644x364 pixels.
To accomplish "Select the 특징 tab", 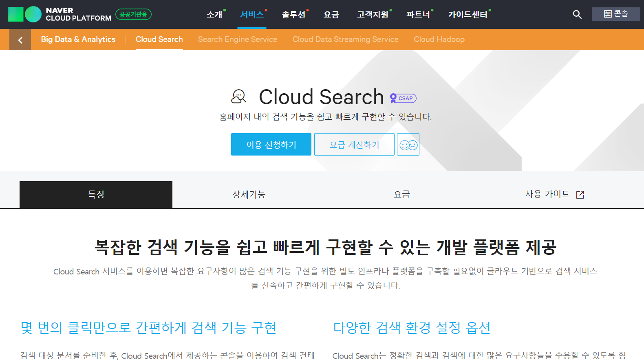I will (x=96, y=195).
